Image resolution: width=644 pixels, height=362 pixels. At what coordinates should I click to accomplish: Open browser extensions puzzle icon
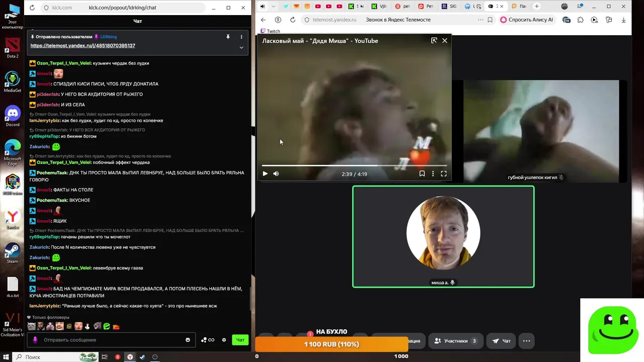[581, 20]
